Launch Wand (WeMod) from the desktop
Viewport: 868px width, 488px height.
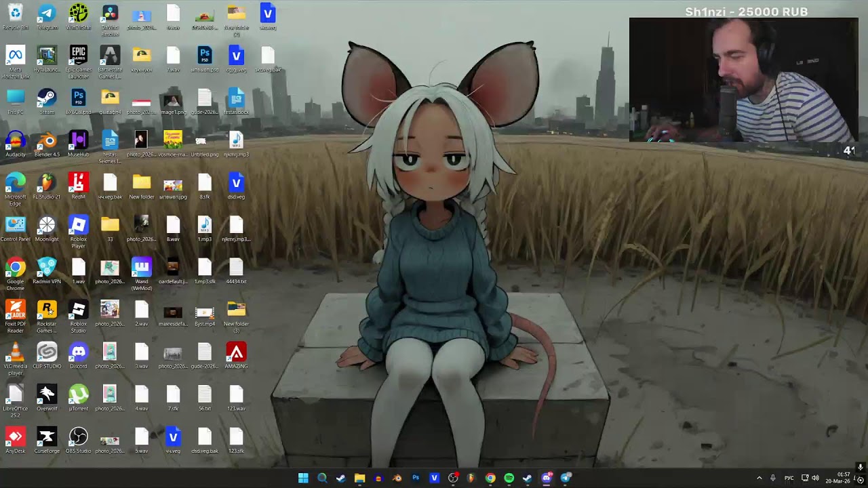[142, 275]
